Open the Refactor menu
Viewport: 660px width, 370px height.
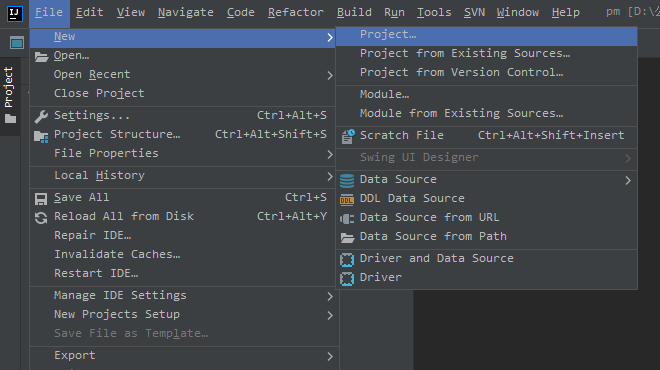(x=295, y=13)
